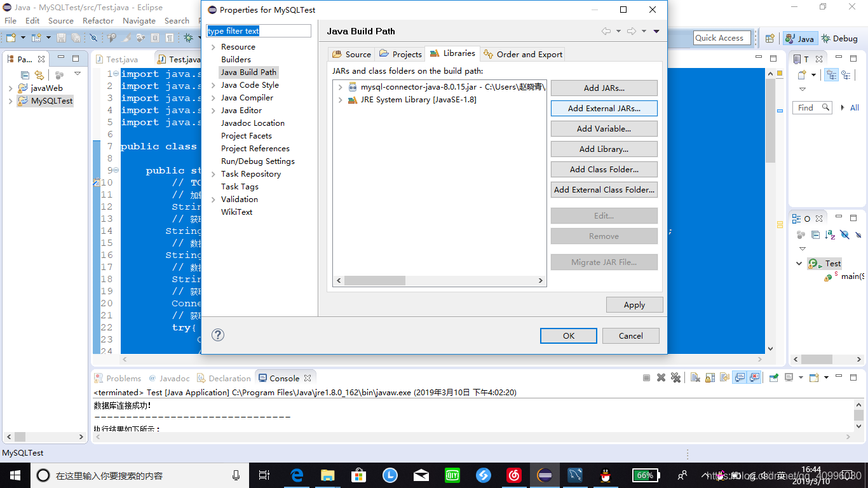The width and height of the screenshot is (868, 488).
Task: Click the type filter text field
Action: pyautogui.click(x=259, y=30)
